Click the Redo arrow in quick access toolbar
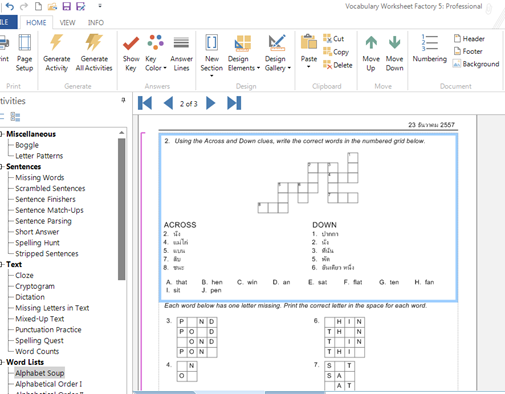 pyautogui.click(x=24, y=6)
